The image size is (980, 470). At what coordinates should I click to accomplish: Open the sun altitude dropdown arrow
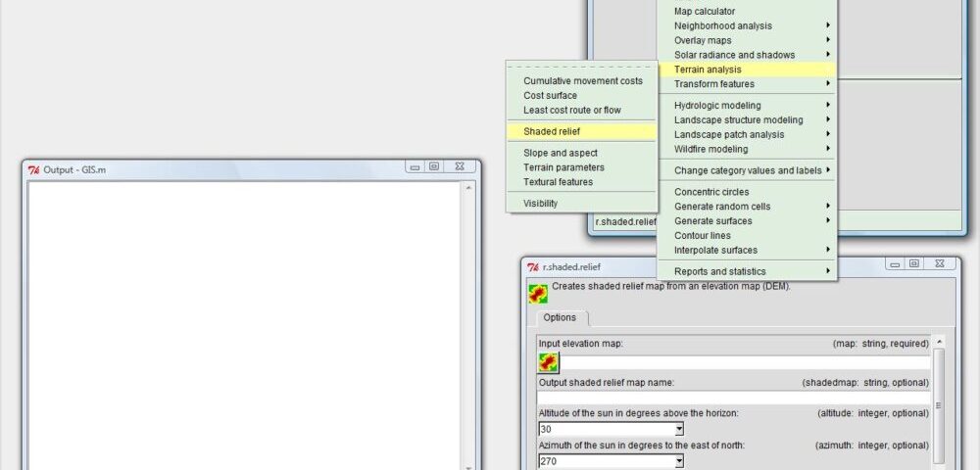coord(678,429)
